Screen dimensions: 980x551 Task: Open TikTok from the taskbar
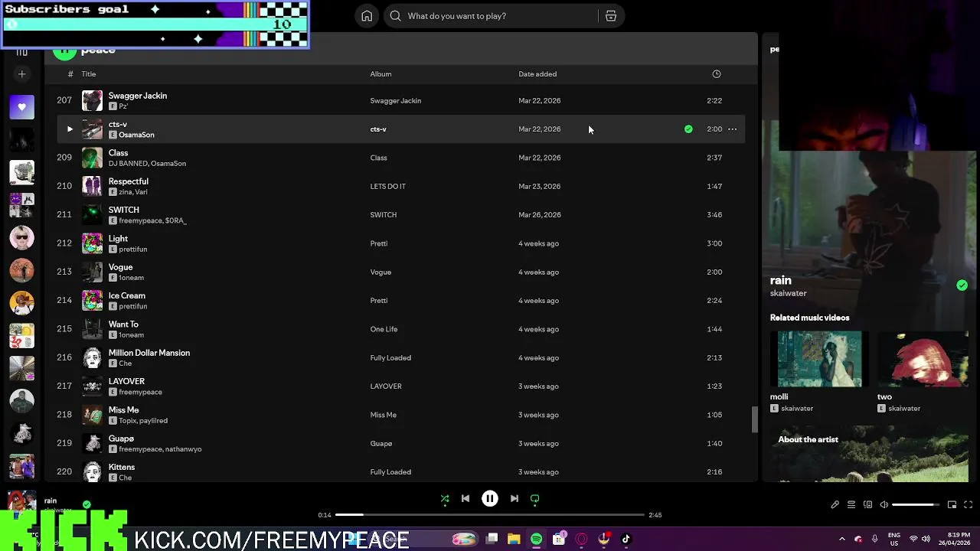(x=626, y=539)
